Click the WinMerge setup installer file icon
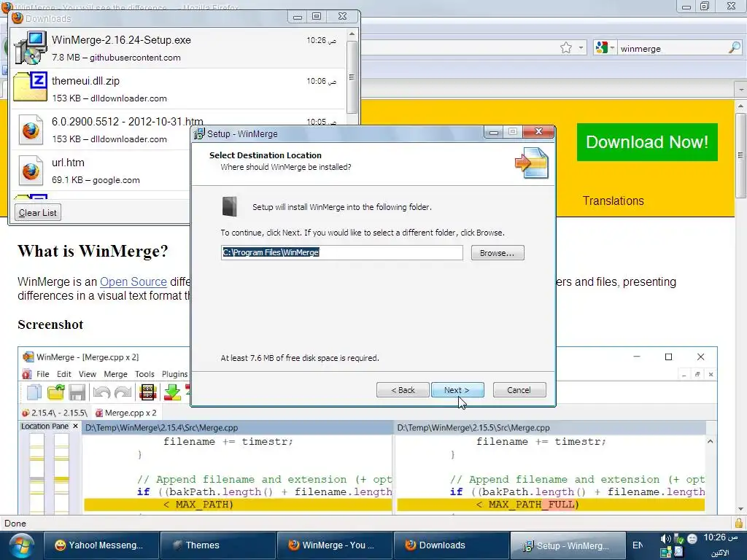This screenshot has height=560, width=747. (31, 47)
